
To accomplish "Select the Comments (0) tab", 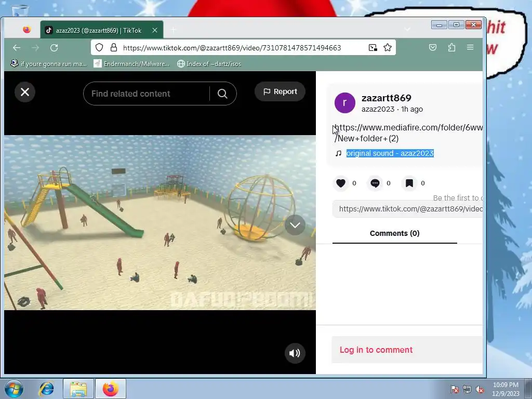I will [x=395, y=233].
